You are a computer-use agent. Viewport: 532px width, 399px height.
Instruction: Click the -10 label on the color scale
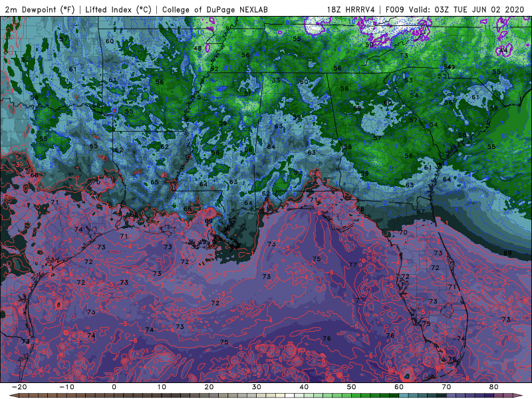click(x=66, y=387)
